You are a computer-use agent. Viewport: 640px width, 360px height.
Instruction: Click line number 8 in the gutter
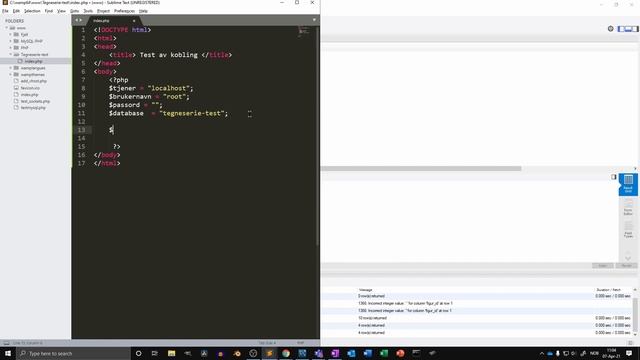[83, 88]
